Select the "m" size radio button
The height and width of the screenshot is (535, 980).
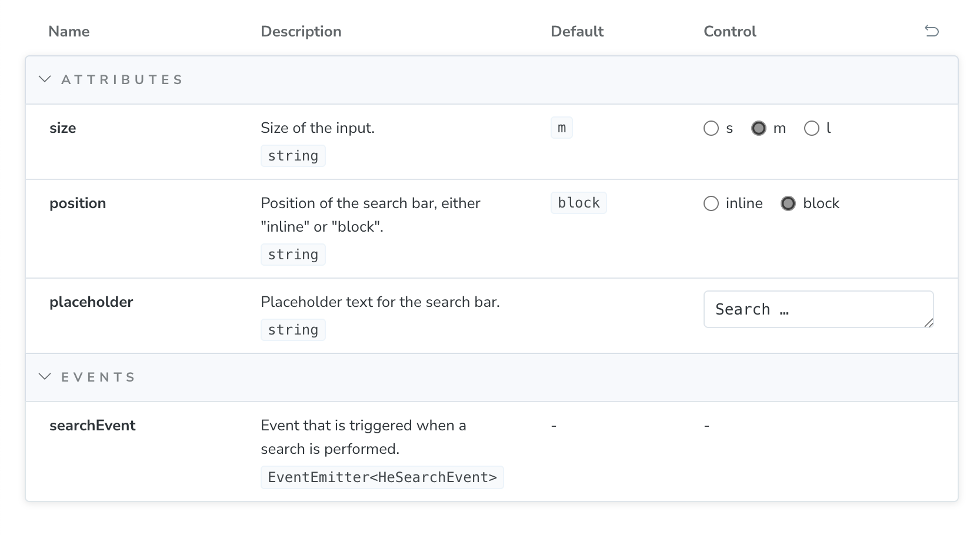click(759, 128)
